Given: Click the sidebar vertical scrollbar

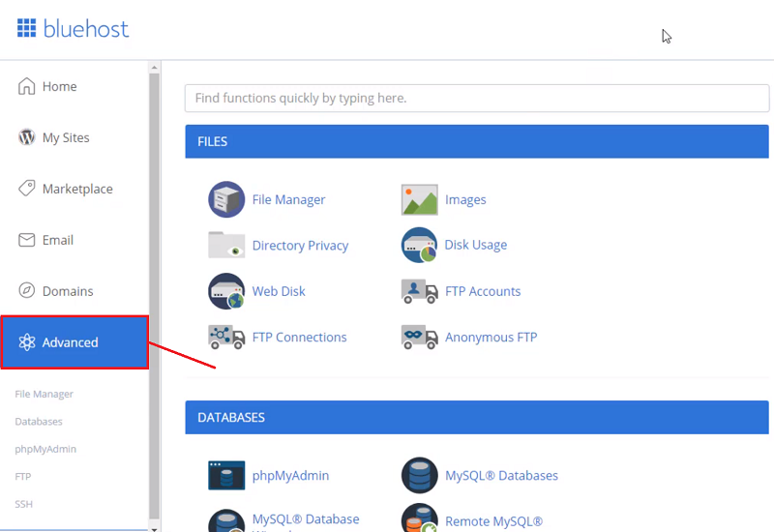Looking at the screenshot, I should click(x=154, y=290).
